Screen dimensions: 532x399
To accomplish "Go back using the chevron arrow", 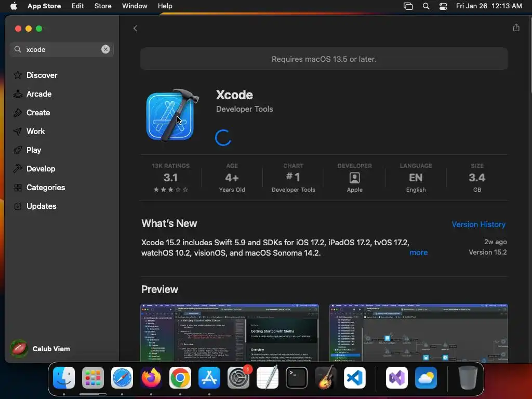I will point(135,29).
